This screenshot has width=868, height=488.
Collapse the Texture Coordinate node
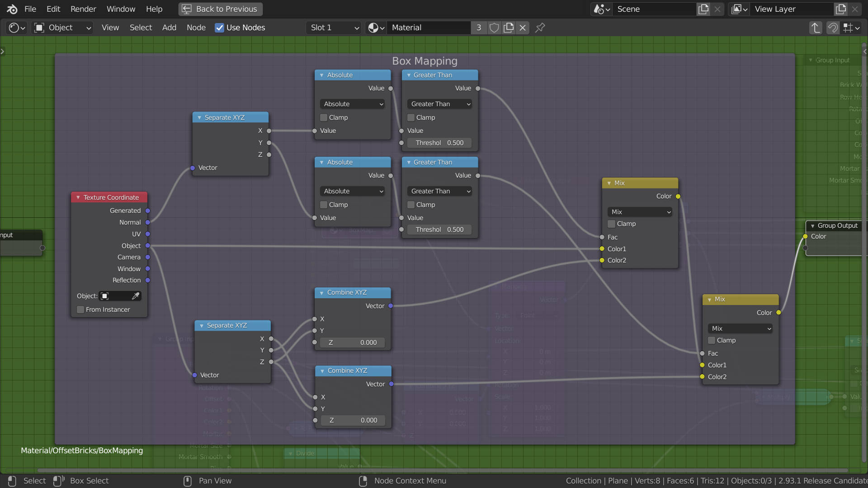click(x=78, y=197)
